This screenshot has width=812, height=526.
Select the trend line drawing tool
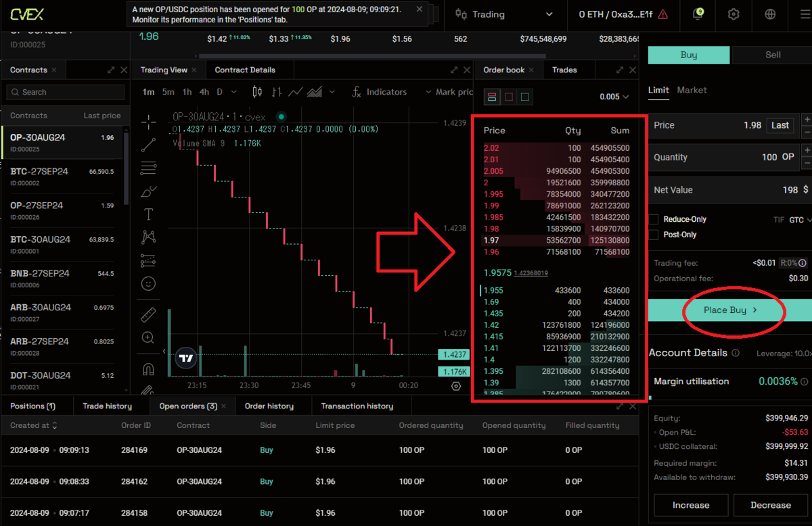coord(148,145)
